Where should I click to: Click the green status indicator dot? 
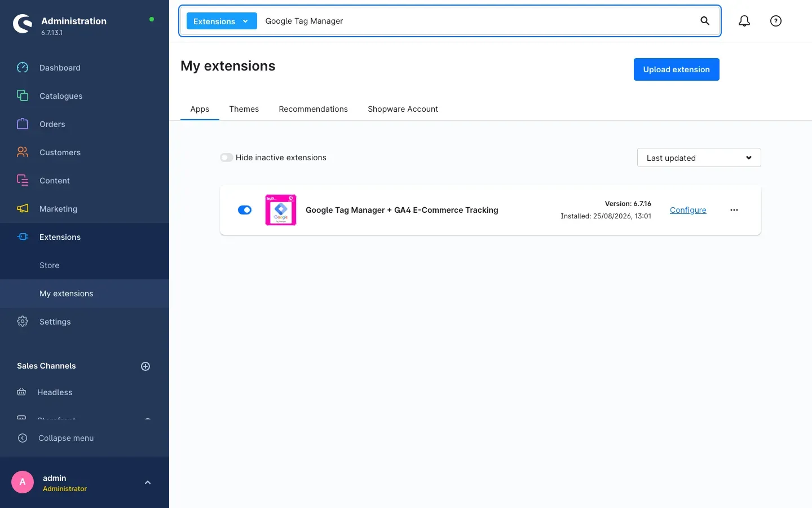point(152,19)
